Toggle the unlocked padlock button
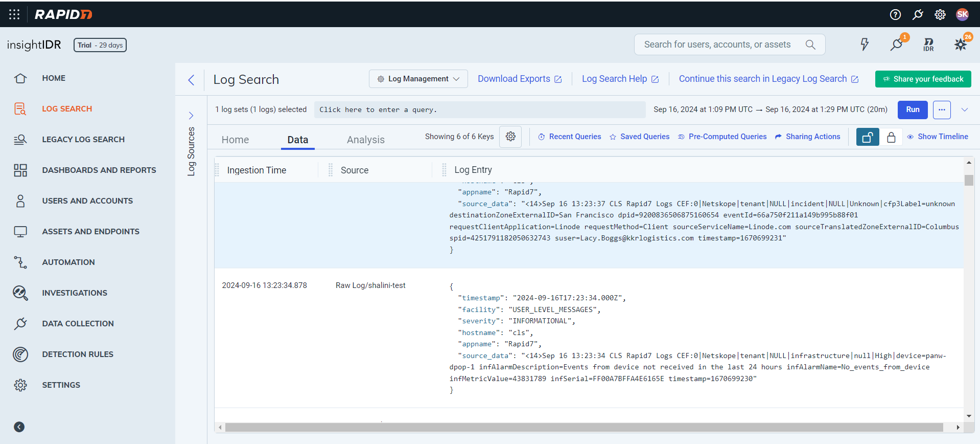The image size is (980, 444). pos(868,137)
